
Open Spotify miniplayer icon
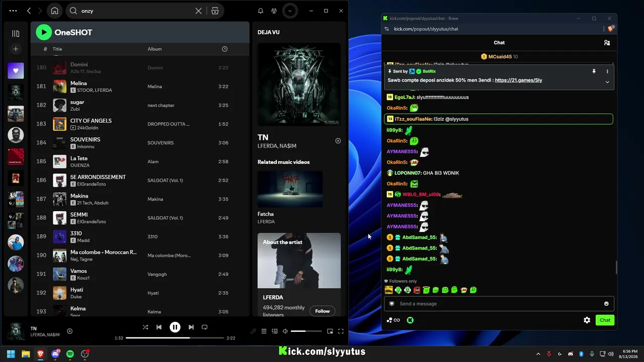click(330, 331)
